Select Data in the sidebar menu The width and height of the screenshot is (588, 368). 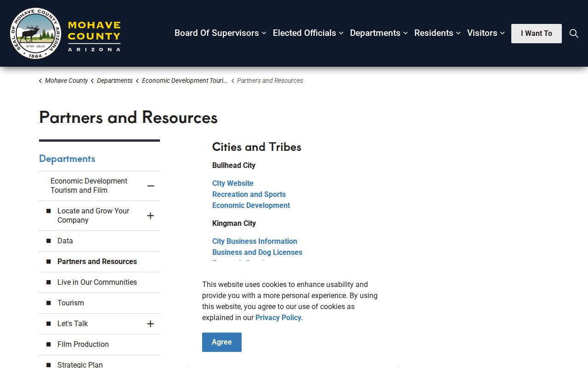[65, 241]
